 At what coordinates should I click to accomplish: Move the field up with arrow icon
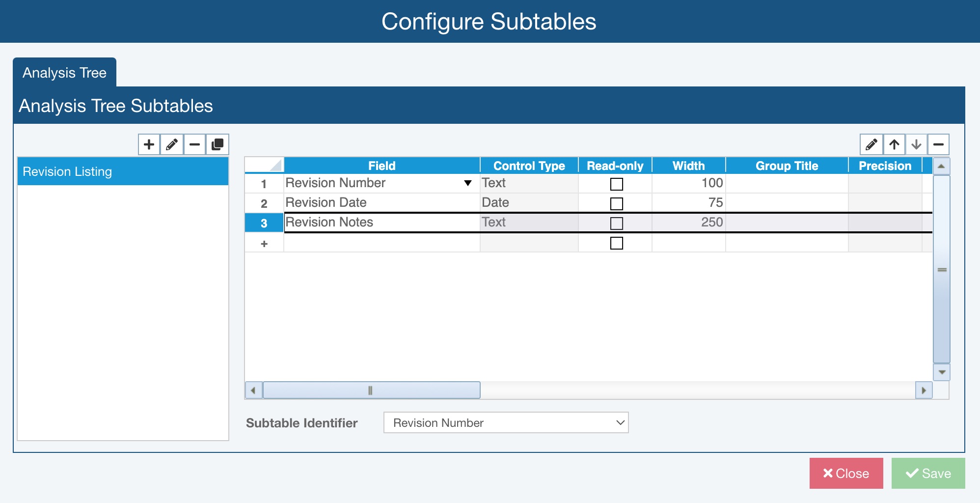point(894,144)
